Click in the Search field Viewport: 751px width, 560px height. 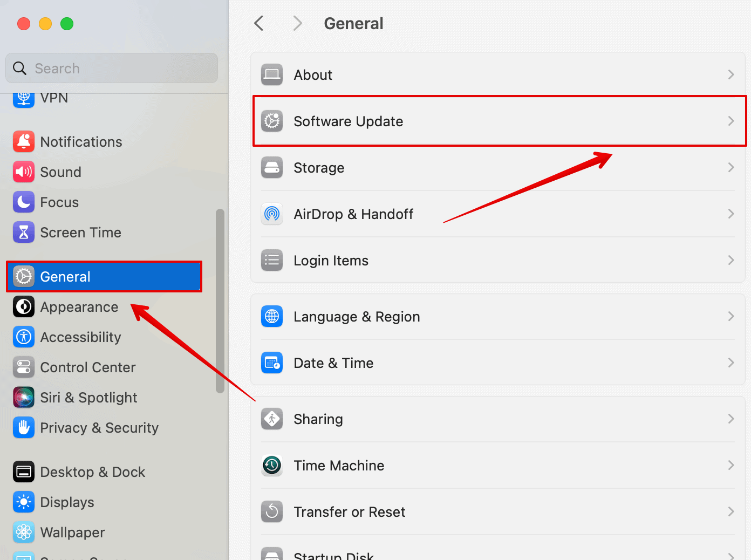coord(119,69)
